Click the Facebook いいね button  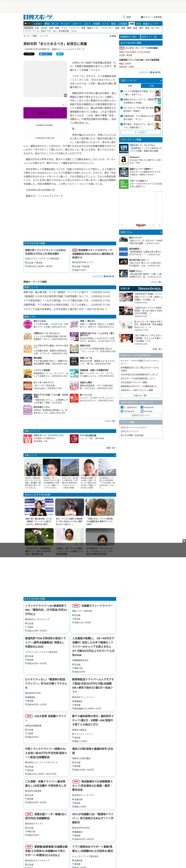click(46, 54)
